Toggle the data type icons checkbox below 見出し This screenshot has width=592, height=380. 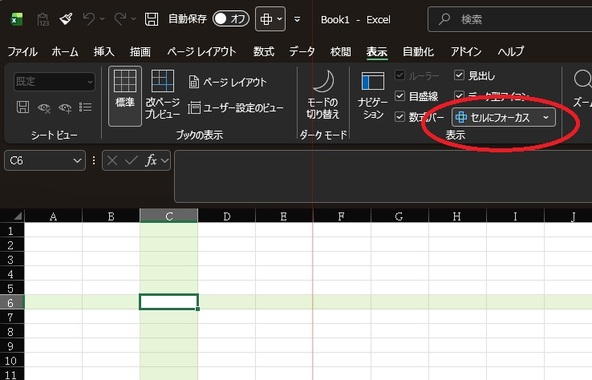click(459, 96)
